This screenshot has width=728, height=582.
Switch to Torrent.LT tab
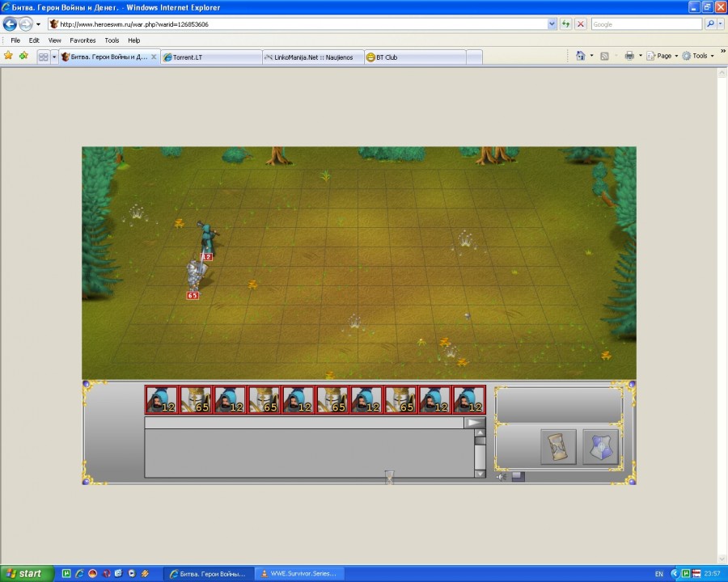(x=212, y=57)
